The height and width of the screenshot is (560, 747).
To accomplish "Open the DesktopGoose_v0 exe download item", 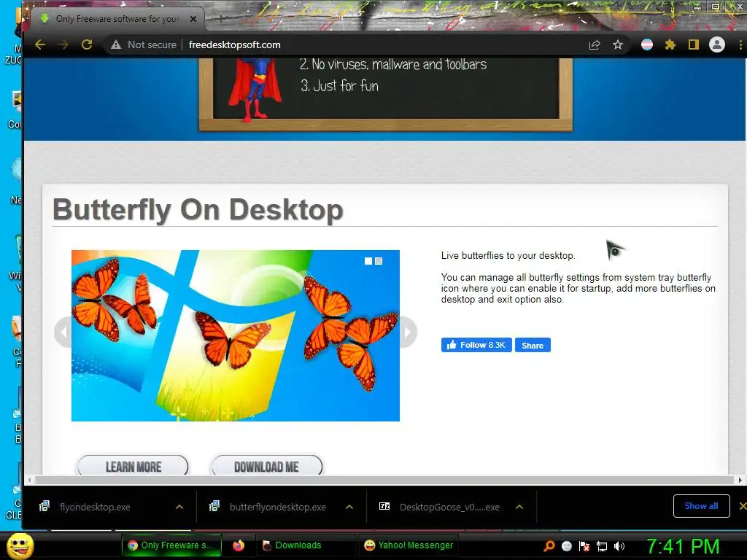I will click(x=449, y=507).
